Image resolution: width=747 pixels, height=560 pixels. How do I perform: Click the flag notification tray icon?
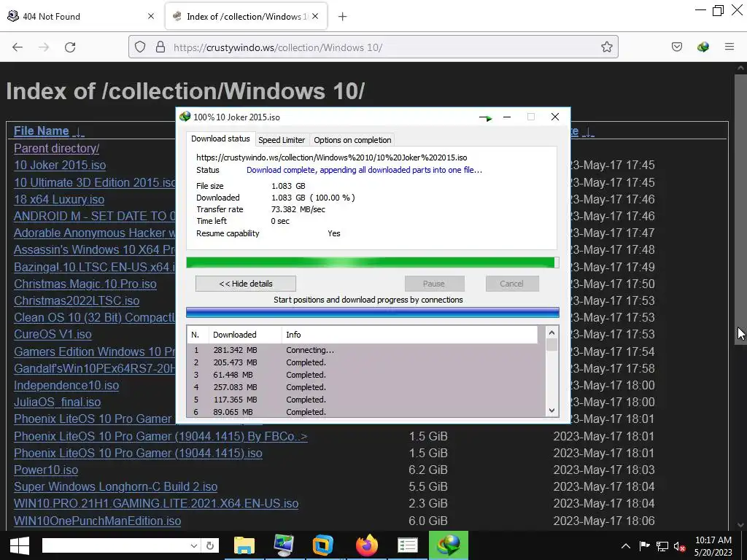644,546
